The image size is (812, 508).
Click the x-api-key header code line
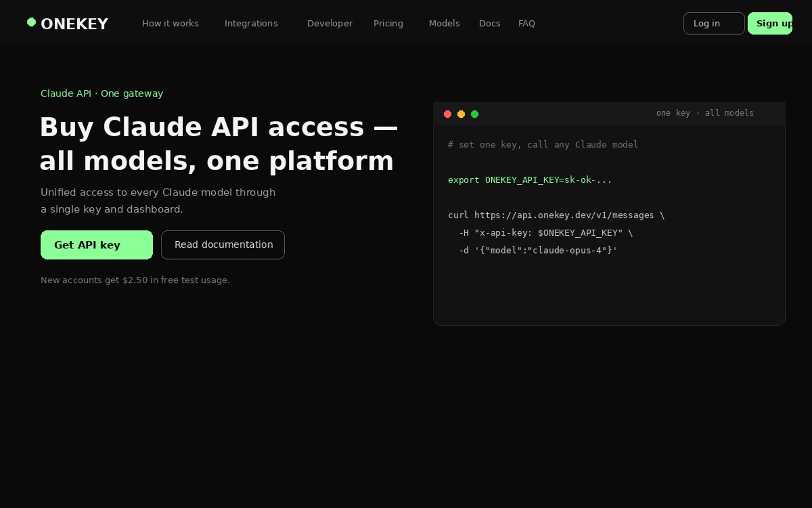[546, 233]
